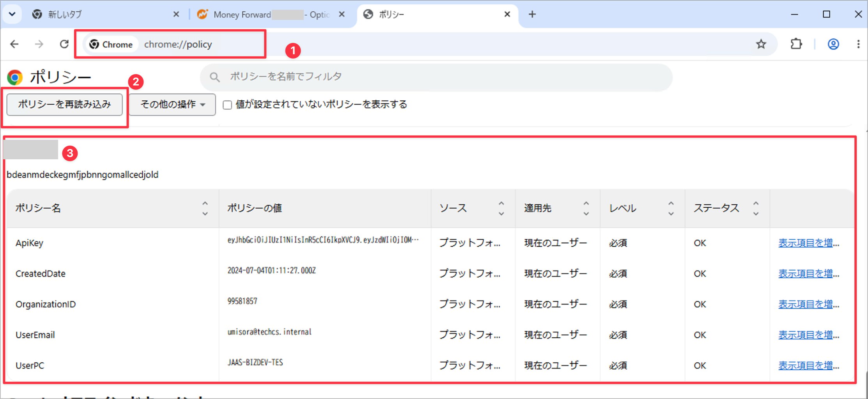Click the ポリシーを再読み込み button
The image size is (868, 399).
pos(64,104)
